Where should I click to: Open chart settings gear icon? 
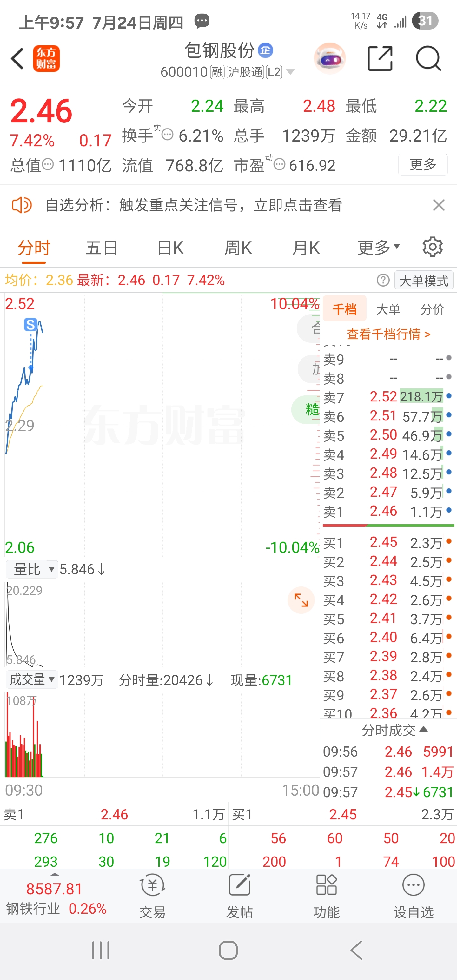tap(433, 247)
